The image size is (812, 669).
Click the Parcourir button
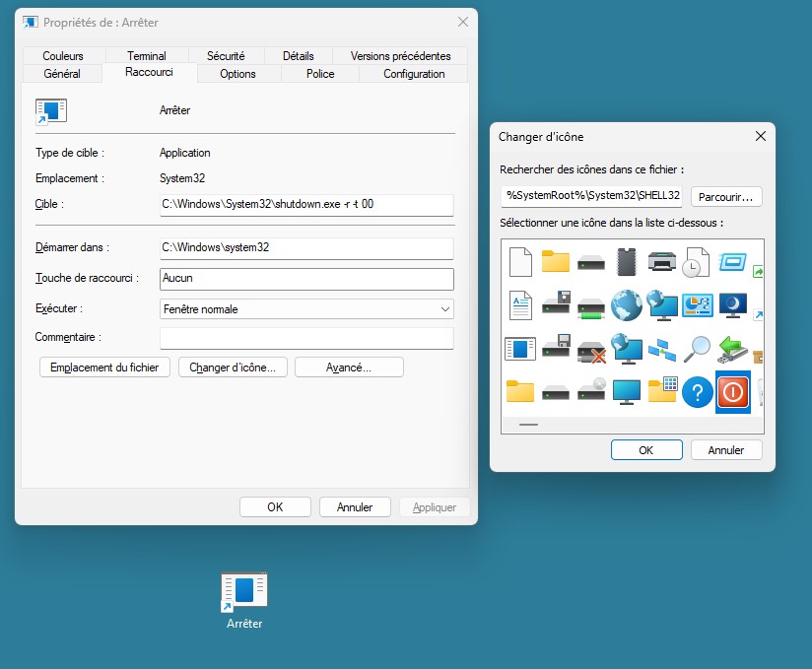(x=726, y=196)
